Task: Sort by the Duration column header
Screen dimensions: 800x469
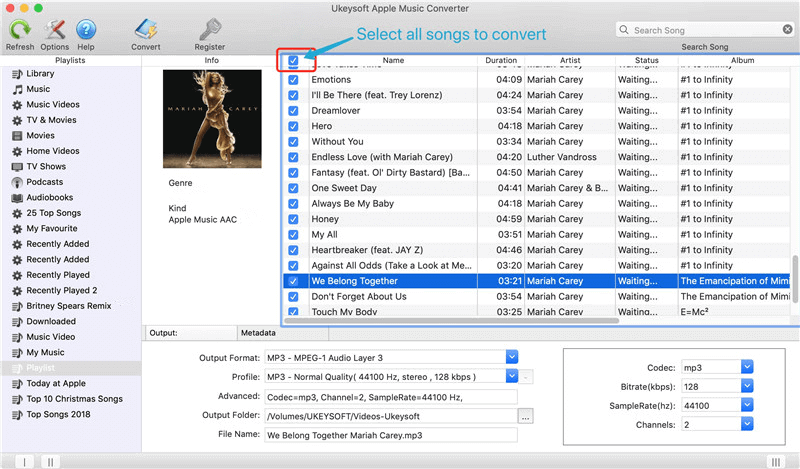Action: pos(501,60)
